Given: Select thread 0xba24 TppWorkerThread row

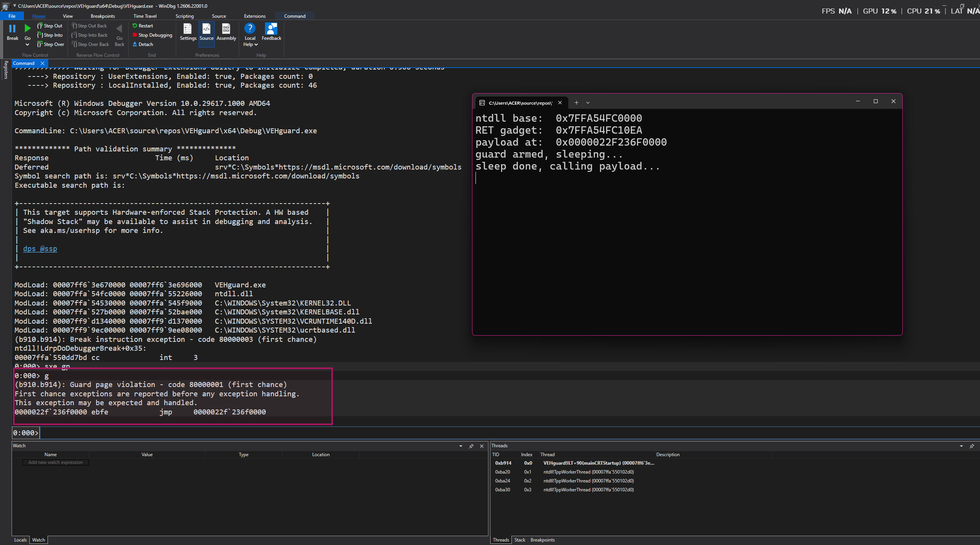Looking at the screenshot, I should point(564,480).
